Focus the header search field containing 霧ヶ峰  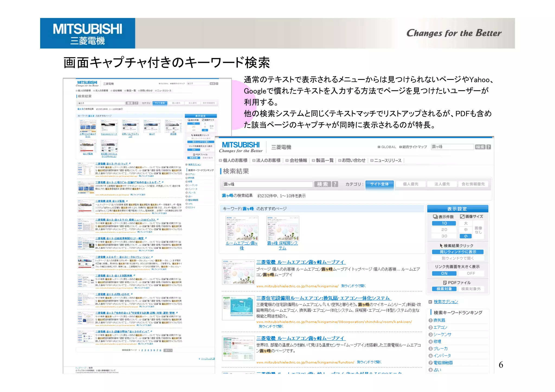tap(452, 147)
